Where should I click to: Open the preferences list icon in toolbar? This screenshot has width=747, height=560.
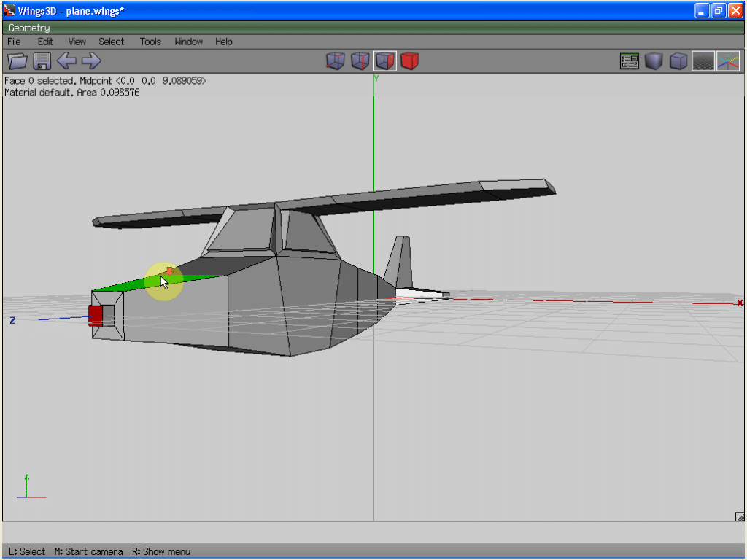point(629,61)
